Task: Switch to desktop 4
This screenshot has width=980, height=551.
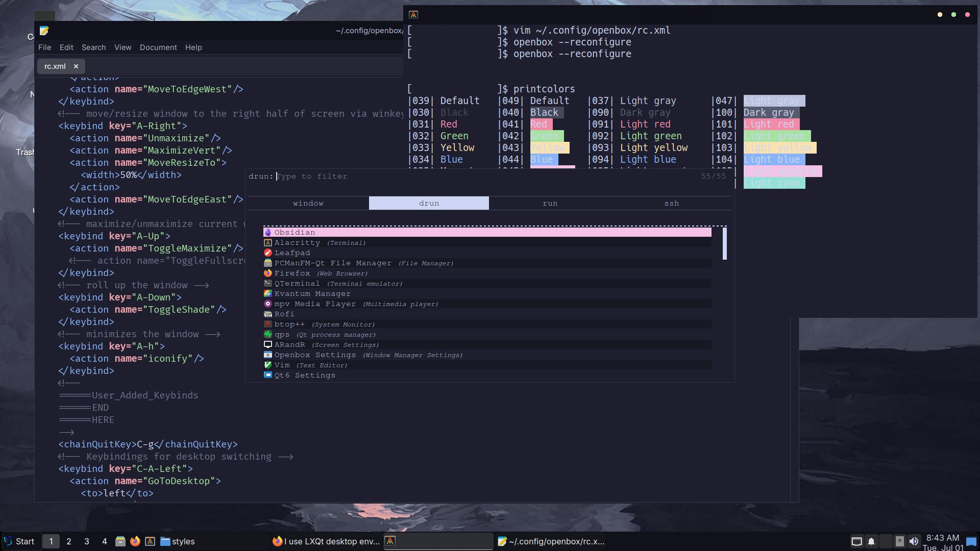Action: (105, 541)
